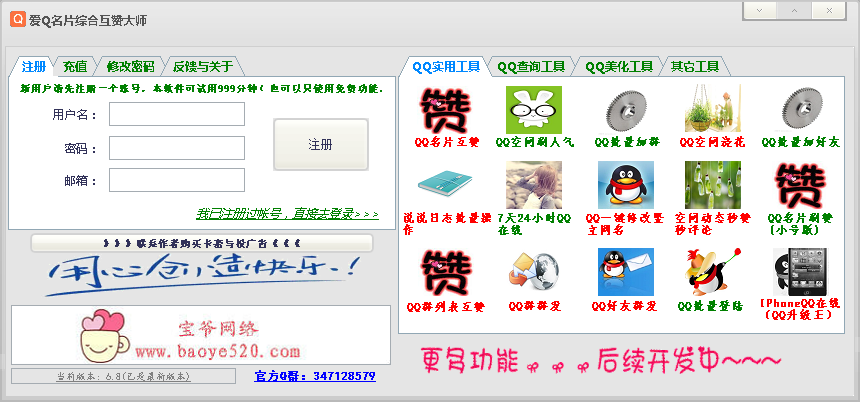
Task: Click the QQ批量登陆 text label
Action: click(x=711, y=307)
